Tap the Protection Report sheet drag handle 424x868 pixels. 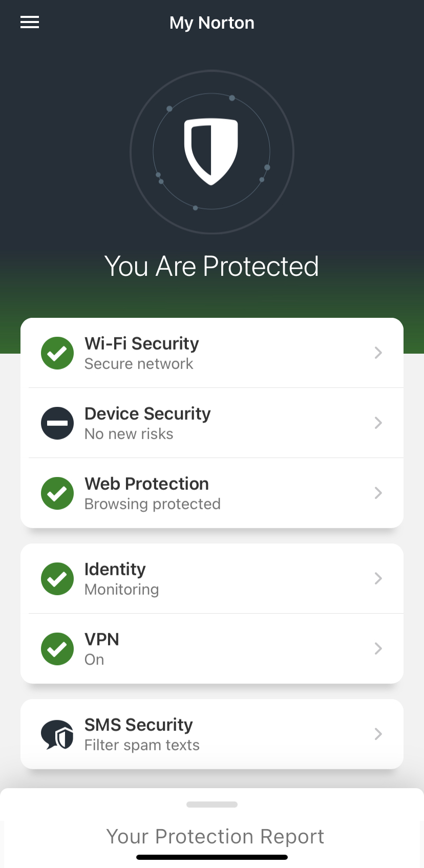(212, 805)
